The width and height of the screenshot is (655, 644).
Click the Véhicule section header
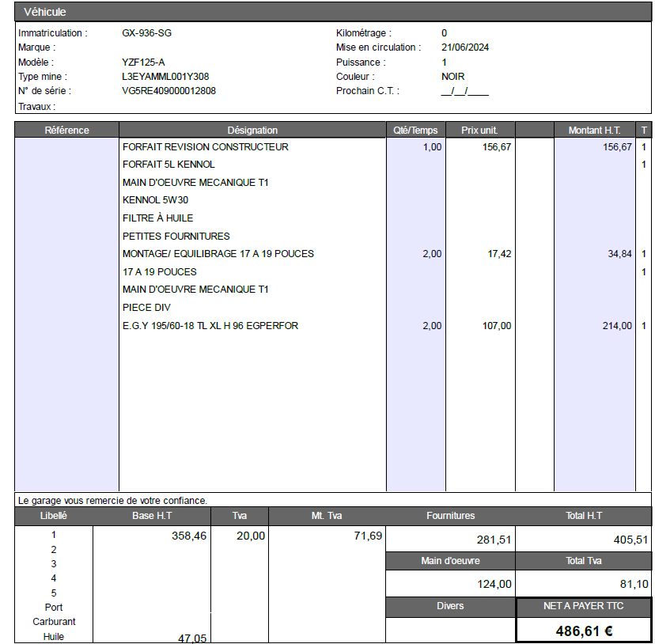pyautogui.click(x=333, y=12)
